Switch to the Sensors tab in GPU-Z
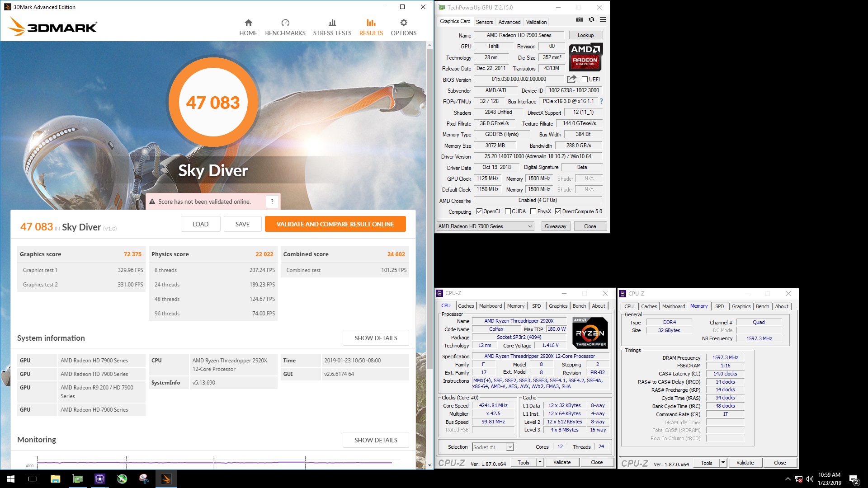 point(484,22)
